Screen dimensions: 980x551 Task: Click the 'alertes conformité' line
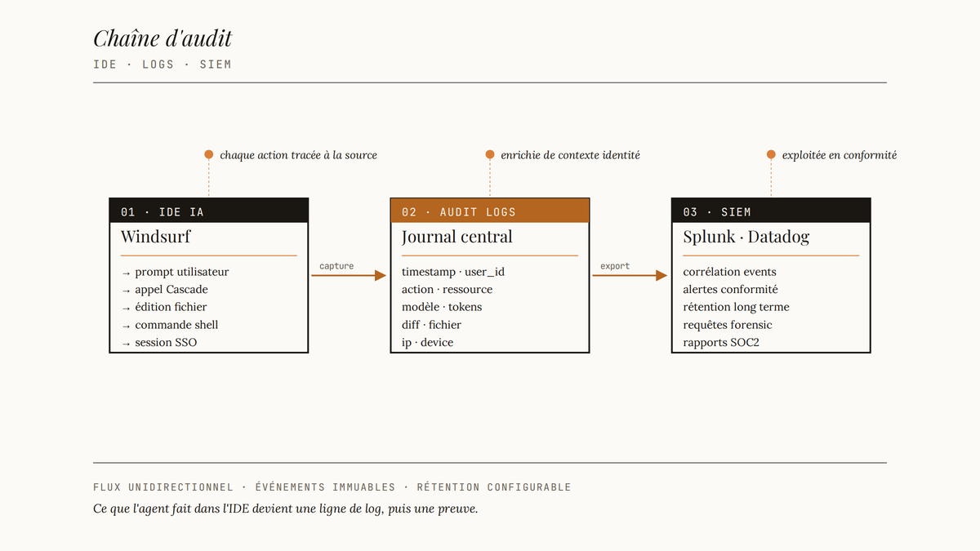[x=731, y=290]
